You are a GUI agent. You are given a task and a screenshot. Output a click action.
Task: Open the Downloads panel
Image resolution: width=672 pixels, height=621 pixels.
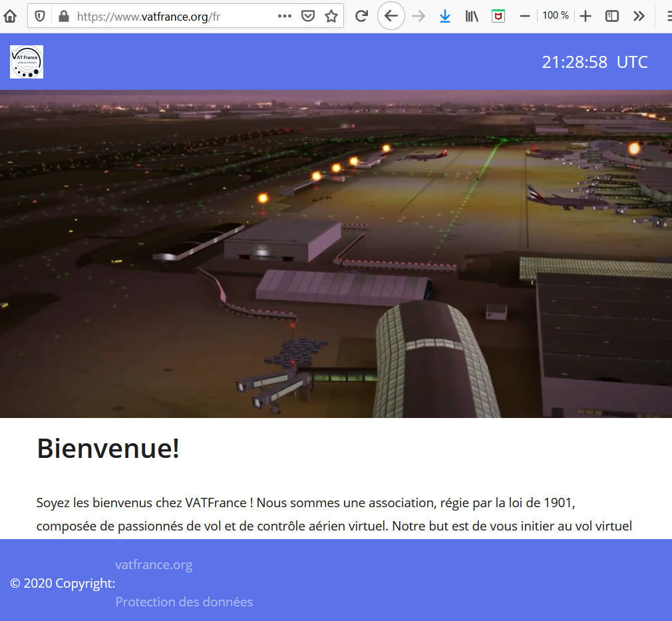tap(445, 16)
